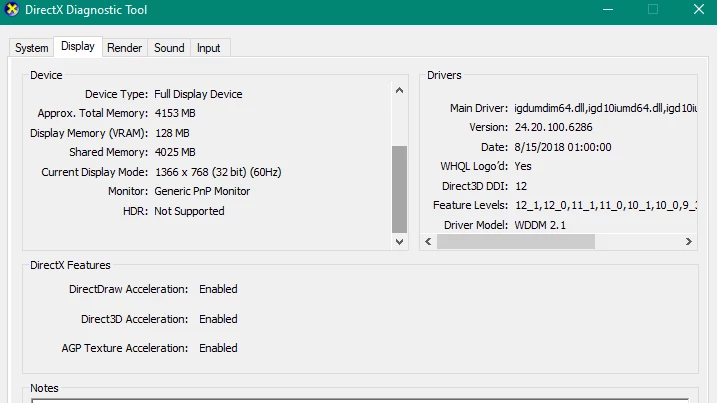
Task: Click the 'Device Type:' label
Action: click(x=116, y=94)
